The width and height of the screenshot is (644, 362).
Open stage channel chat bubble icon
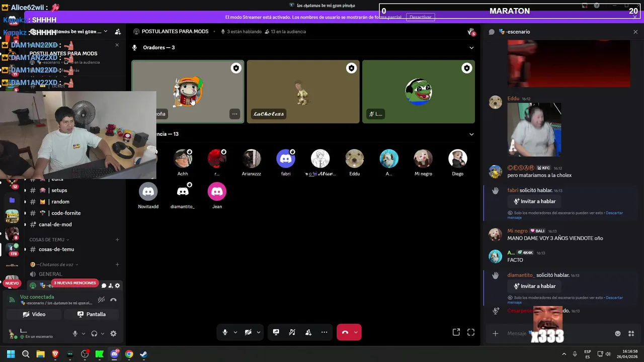[x=104, y=286]
